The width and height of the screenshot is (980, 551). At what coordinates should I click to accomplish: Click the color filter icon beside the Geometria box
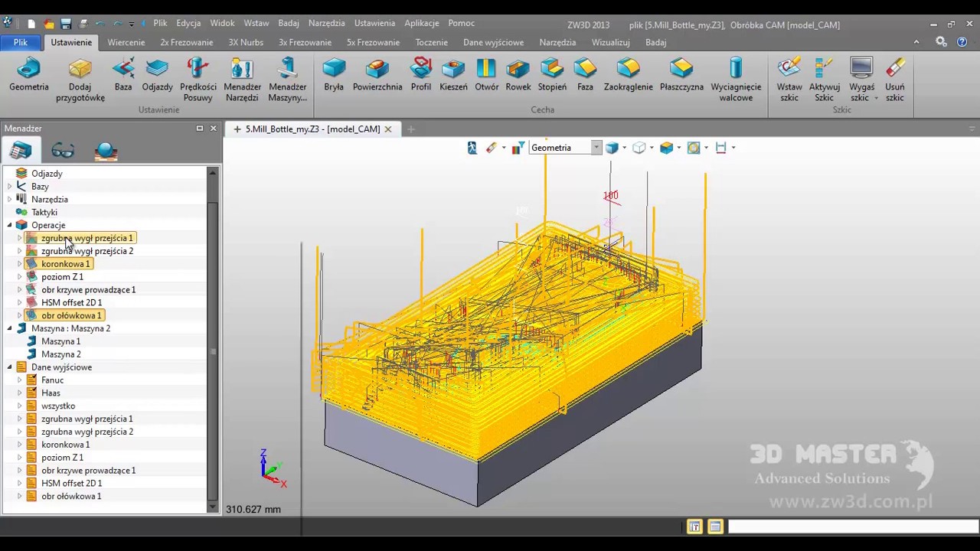518,148
